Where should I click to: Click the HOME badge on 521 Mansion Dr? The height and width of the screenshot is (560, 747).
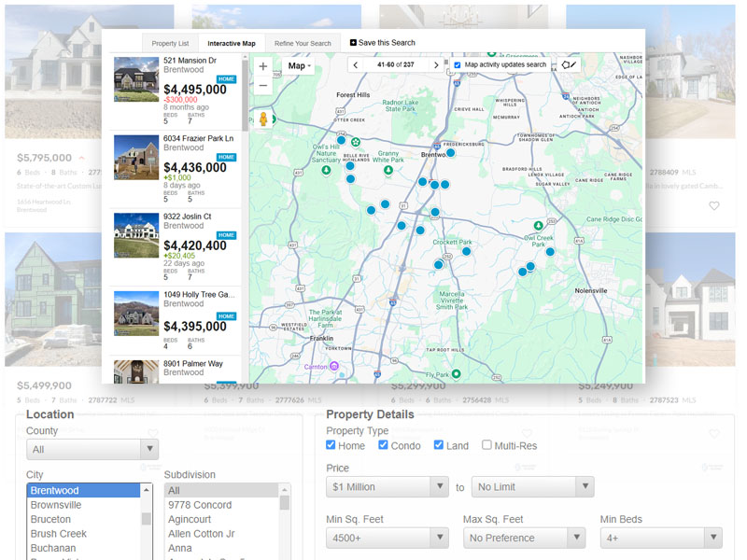click(x=226, y=79)
